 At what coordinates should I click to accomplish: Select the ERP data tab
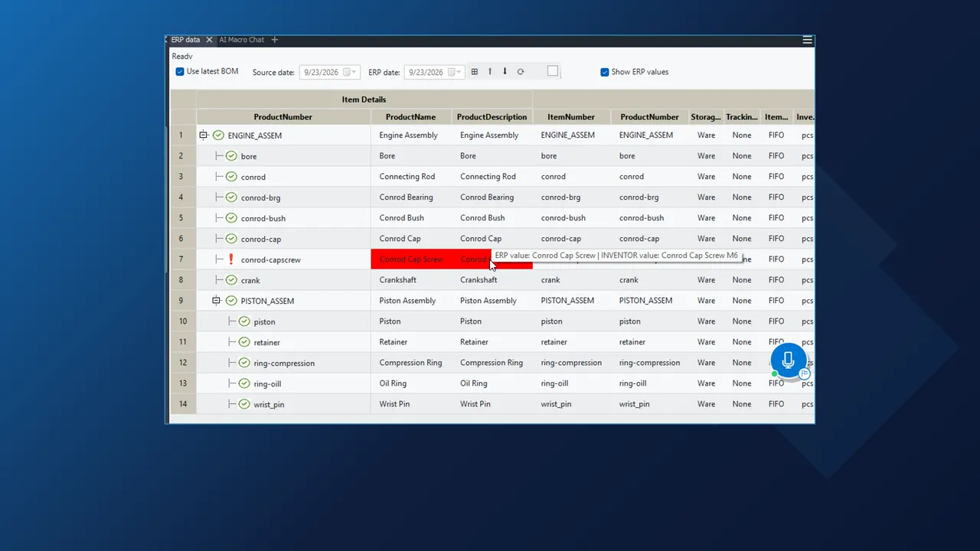pos(185,40)
